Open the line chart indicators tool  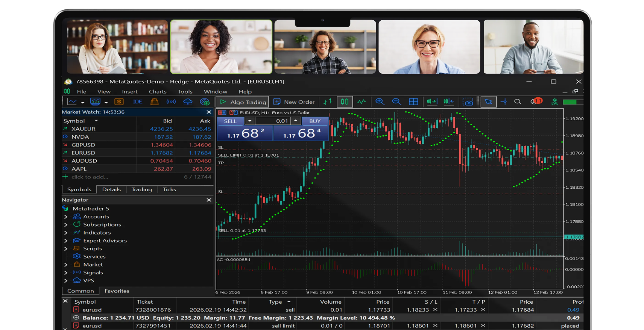72,102
